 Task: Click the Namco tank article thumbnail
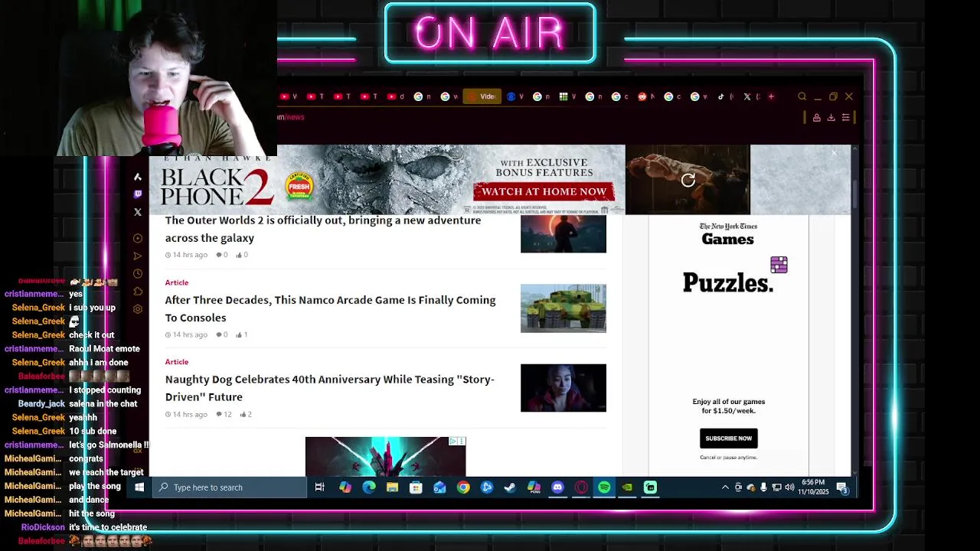click(x=563, y=308)
